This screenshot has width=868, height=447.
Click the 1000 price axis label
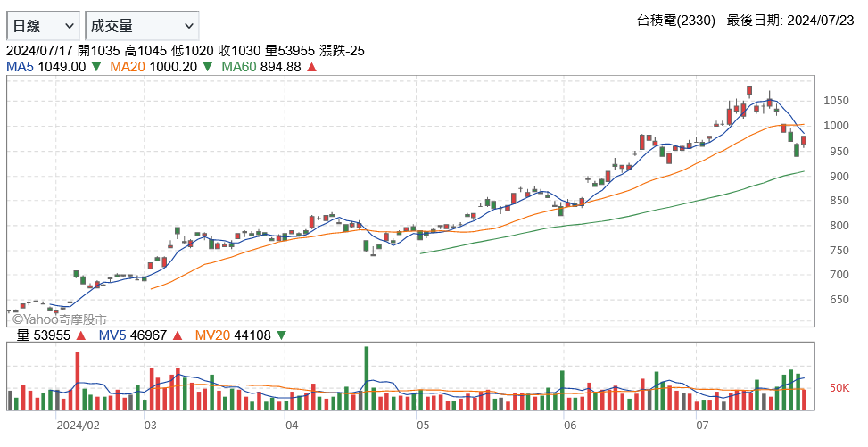[x=836, y=126]
